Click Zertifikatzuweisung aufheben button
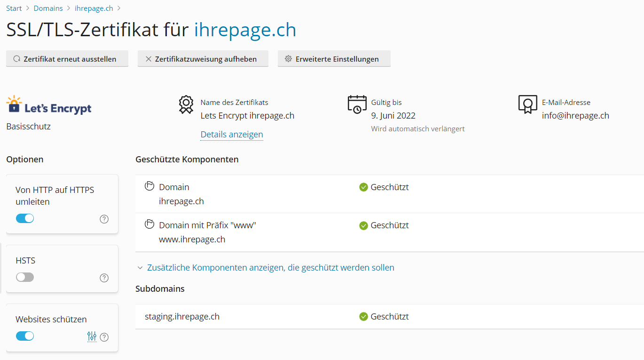Screen dimensions: 644x360 (203, 59)
